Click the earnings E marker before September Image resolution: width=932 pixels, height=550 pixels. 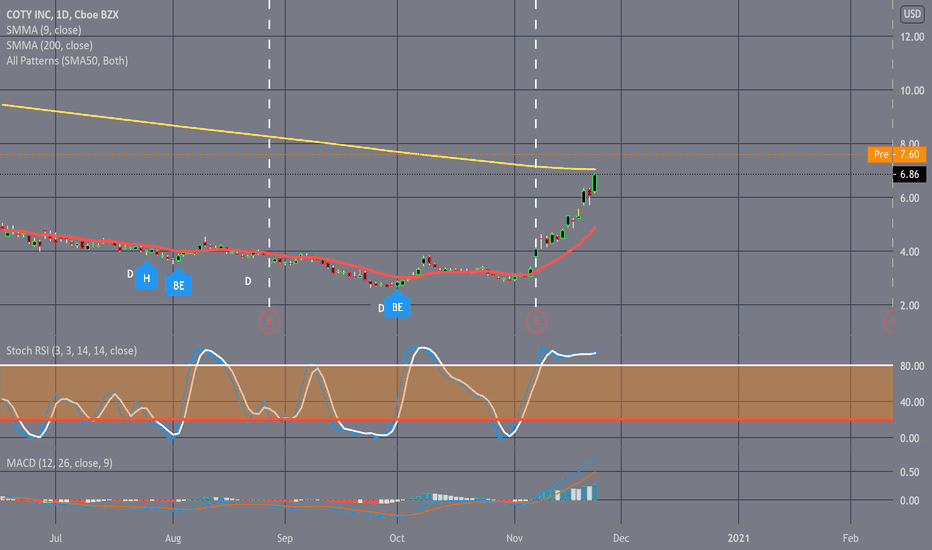pos(270,322)
